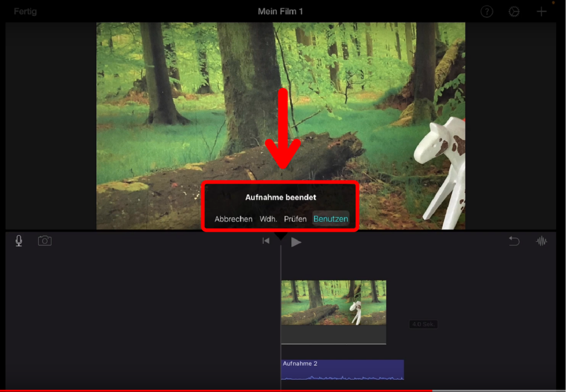Toggle audio waveform display icon
Viewport: 566px width, 392px height.
point(542,241)
